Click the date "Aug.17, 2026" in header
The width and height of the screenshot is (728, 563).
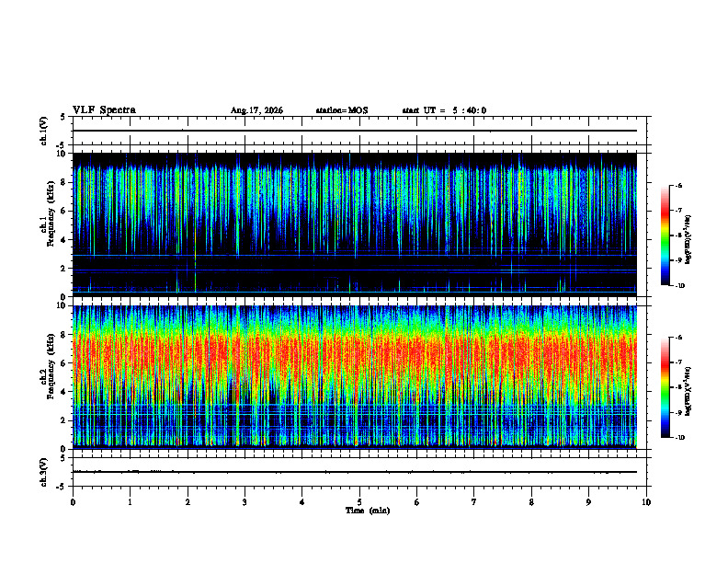(x=256, y=110)
